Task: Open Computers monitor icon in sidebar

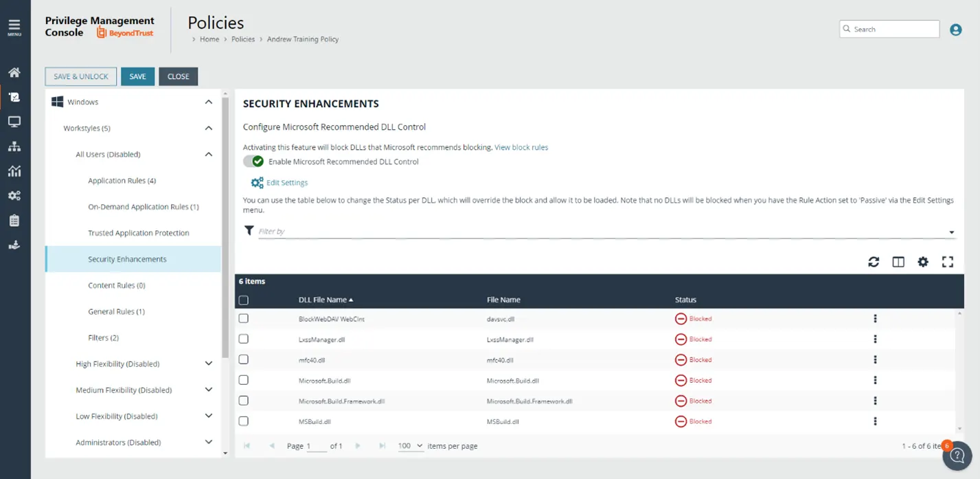Action: (14, 122)
